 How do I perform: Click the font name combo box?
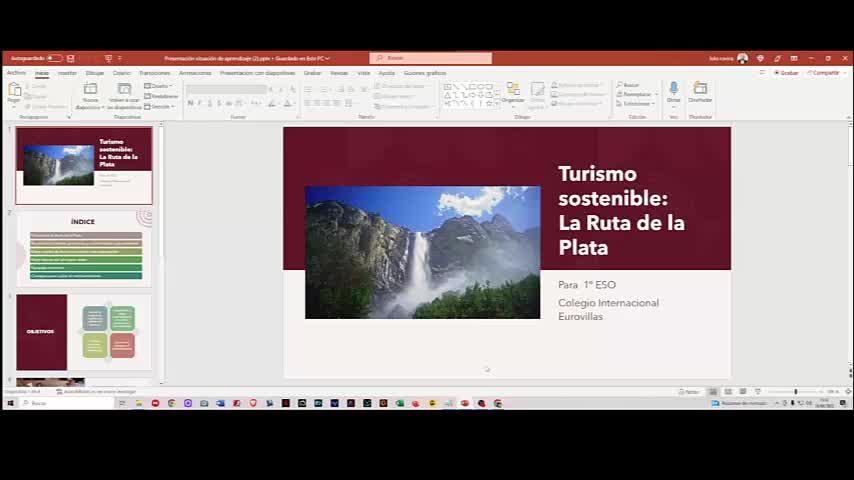(226, 89)
